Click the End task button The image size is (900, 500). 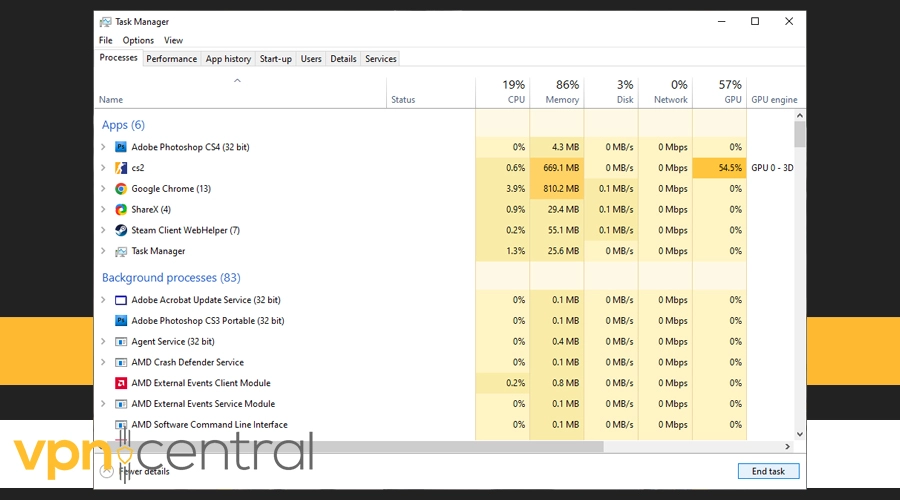click(x=769, y=471)
